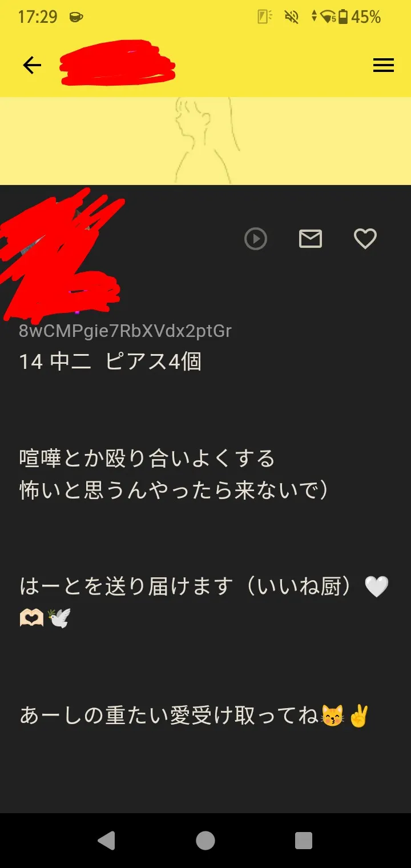
Task: Tap the redacted username in header
Action: click(x=117, y=63)
